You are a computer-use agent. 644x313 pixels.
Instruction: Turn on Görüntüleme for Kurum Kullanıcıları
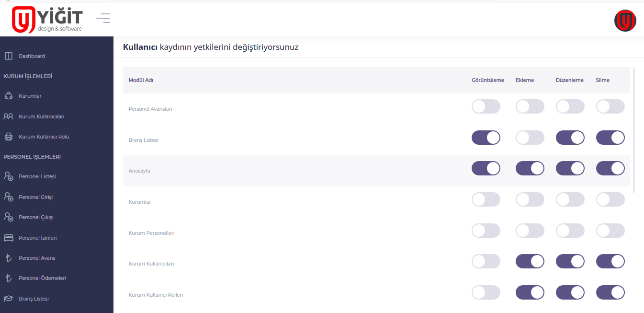click(486, 261)
